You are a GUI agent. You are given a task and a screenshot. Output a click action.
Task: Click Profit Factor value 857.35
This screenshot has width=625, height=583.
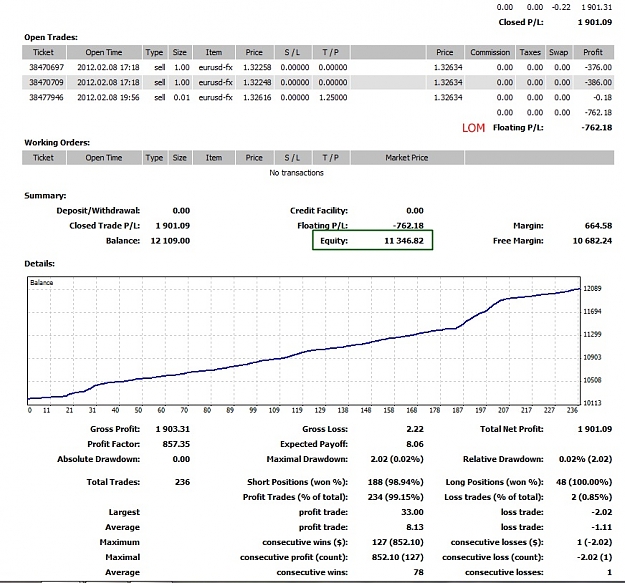pos(176,444)
